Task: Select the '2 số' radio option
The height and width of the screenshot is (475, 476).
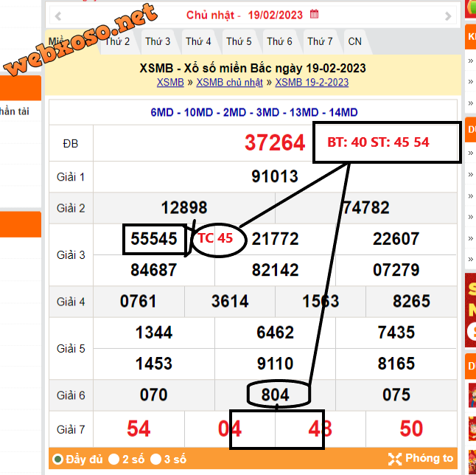Action: tap(114, 460)
